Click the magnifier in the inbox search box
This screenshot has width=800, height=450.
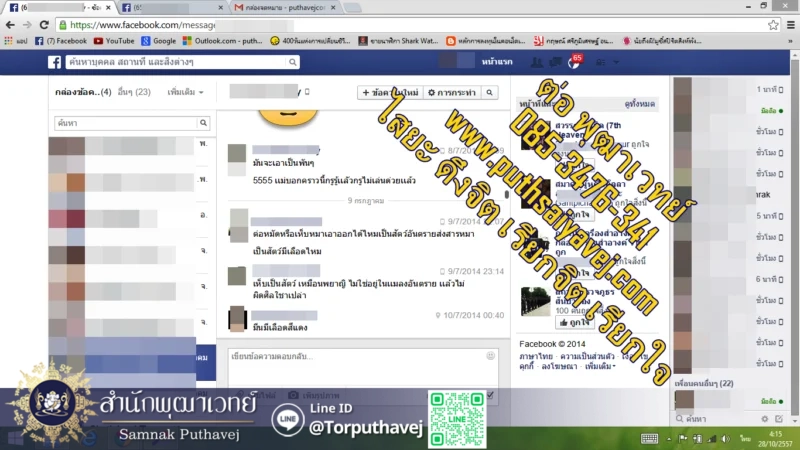203,123
